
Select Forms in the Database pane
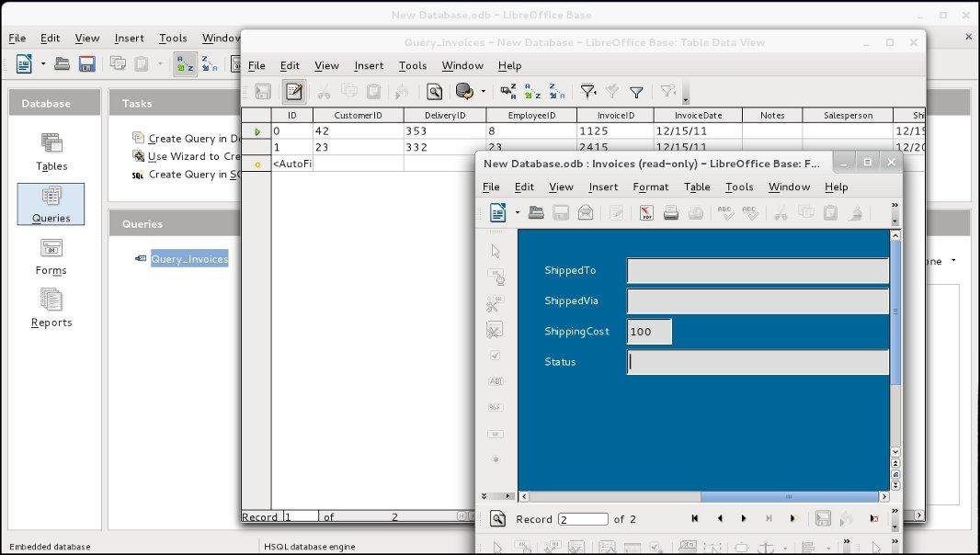pyautogui.click(x=51, y=256)
